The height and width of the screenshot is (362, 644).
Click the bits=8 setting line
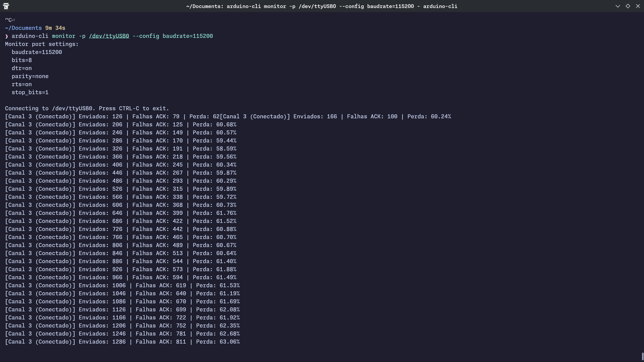pyautogui.click(x=22, y=60)
